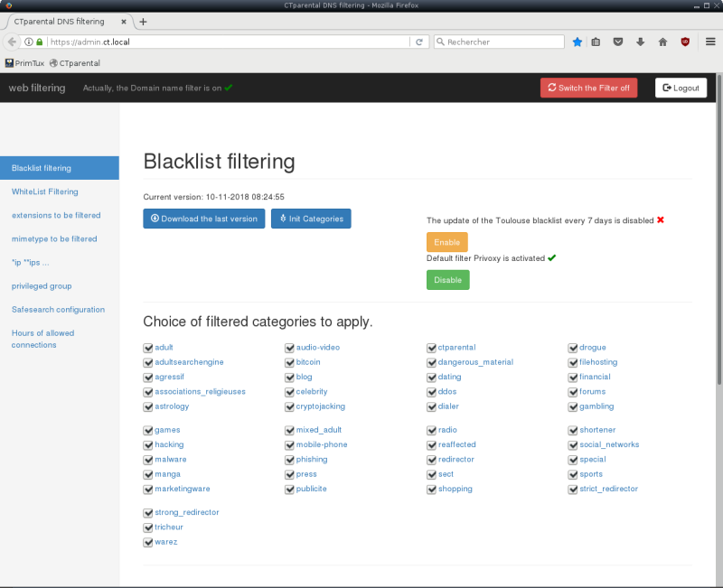Click the green Disable button
This screenshot has width=723, height=588.
pos(447,280)
